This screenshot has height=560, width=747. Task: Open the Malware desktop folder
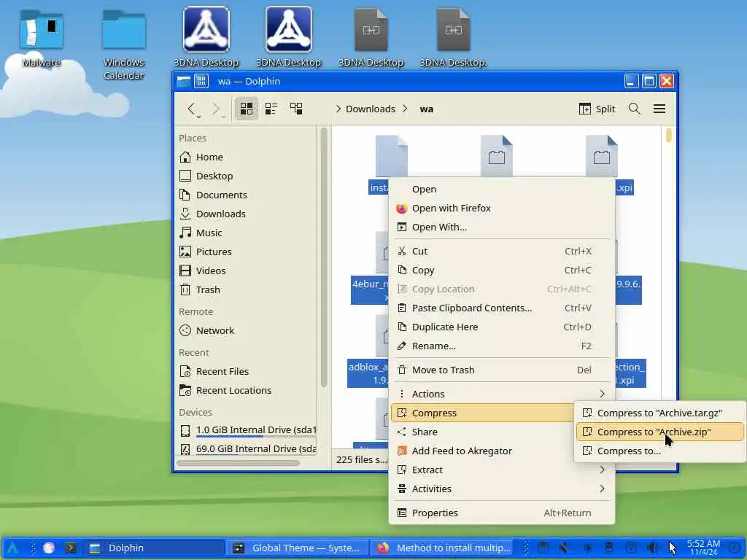tap(42, 39)
